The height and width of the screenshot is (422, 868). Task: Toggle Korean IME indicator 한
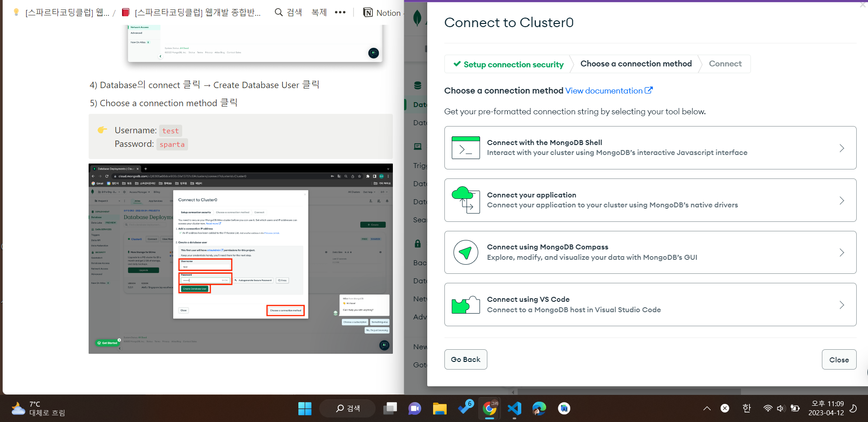pos(746,408)
